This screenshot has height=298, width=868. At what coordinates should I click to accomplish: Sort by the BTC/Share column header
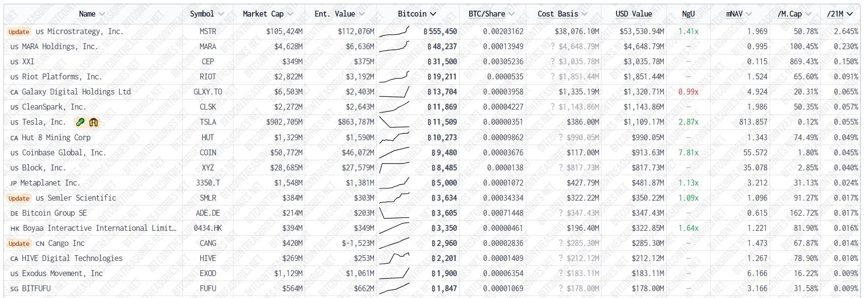tap(492, 14)
